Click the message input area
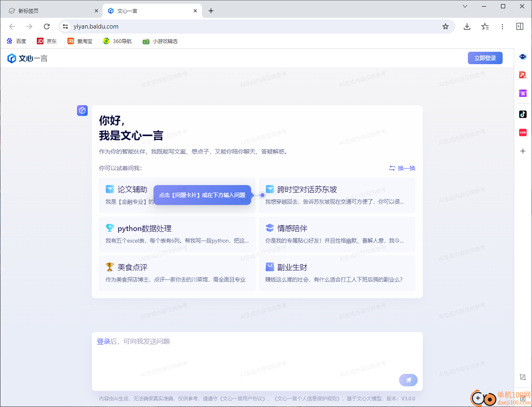Viewport: 532px width, 407px height. [257, 361]
